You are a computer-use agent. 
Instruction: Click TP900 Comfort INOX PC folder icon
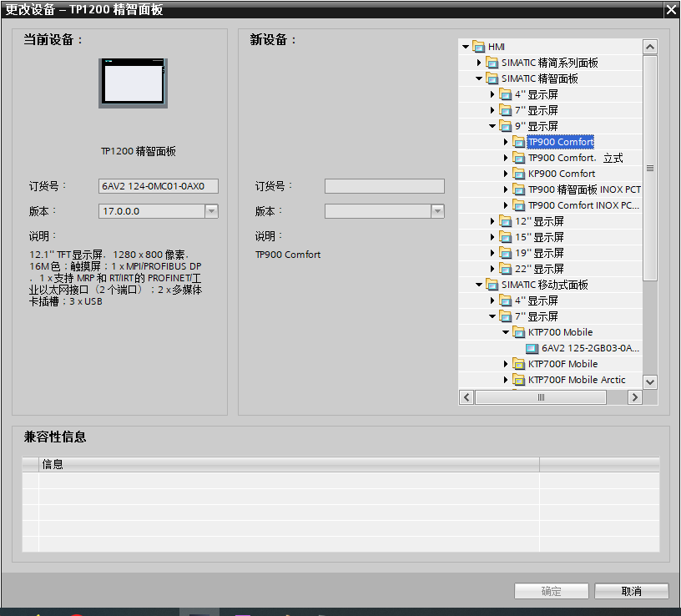tap(518, 205)
